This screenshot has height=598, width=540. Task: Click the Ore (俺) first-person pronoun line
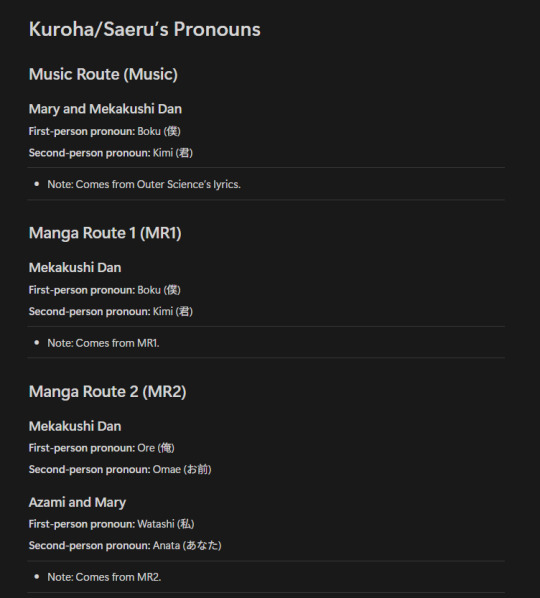tap(101, 448)
